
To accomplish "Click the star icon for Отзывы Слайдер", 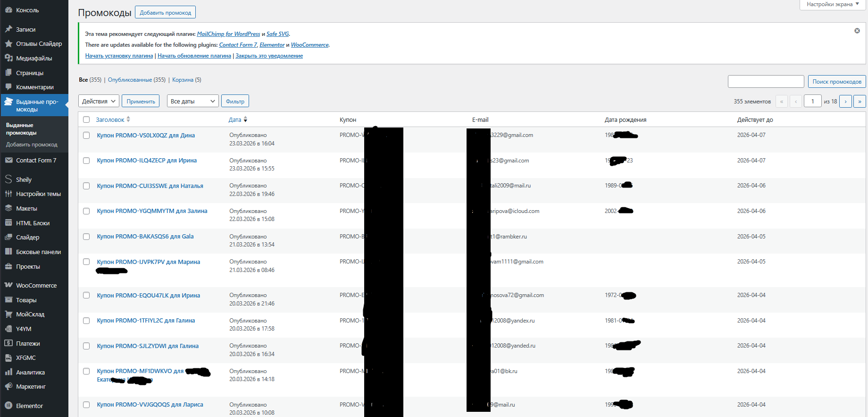I will pos(8,43).
